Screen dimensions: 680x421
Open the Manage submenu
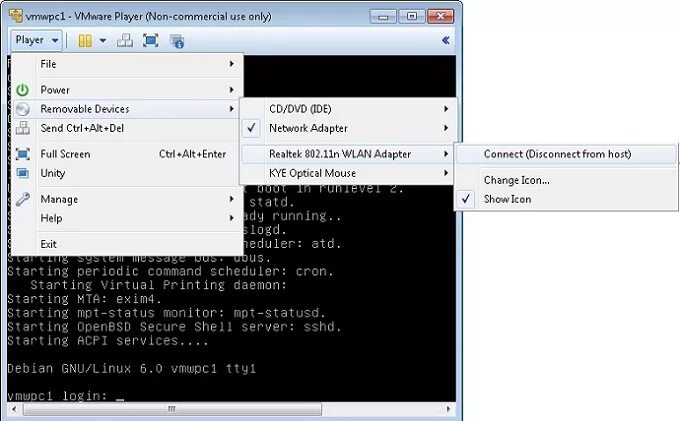128,199
